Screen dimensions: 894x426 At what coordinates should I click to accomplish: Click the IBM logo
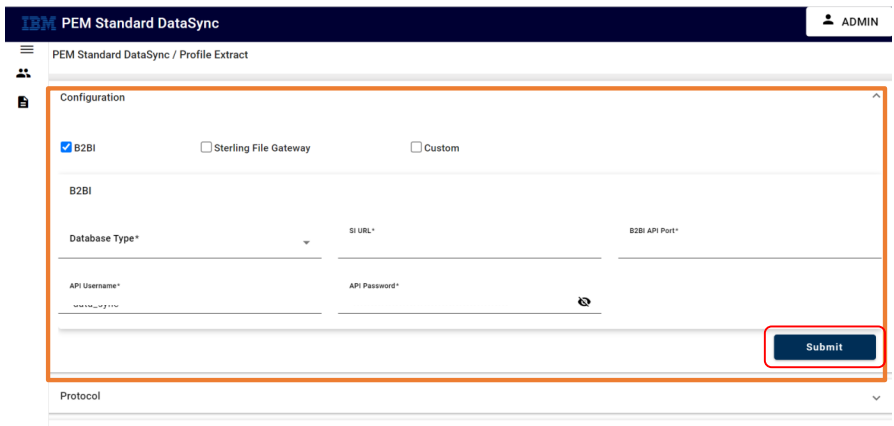click(x=38, y=23)
